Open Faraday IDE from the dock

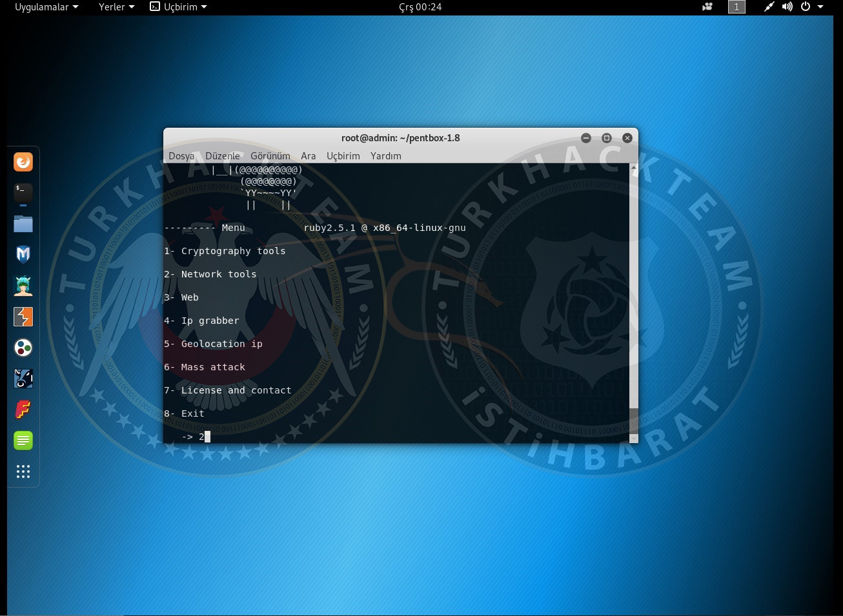click(x=23, y=410)
